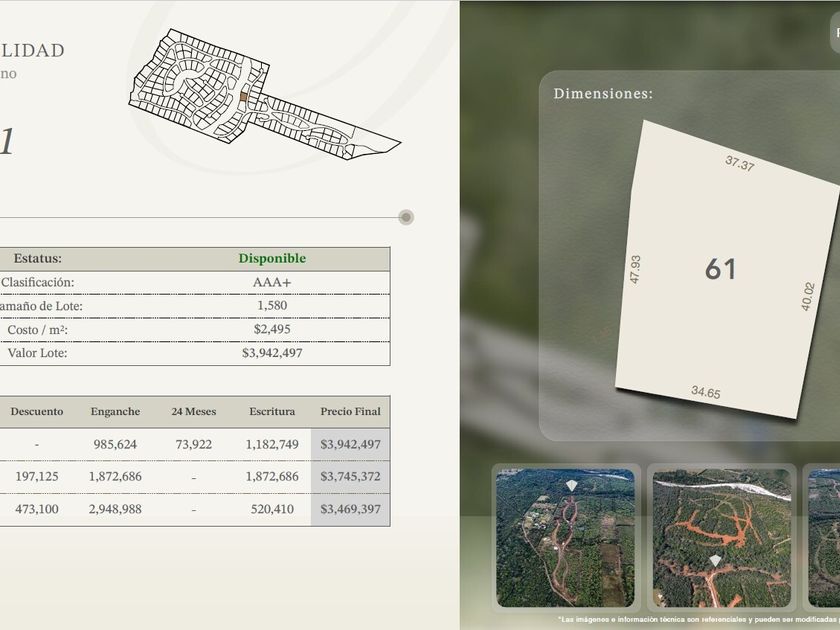Click the '37.37' dimension label

tap(740, 163)
